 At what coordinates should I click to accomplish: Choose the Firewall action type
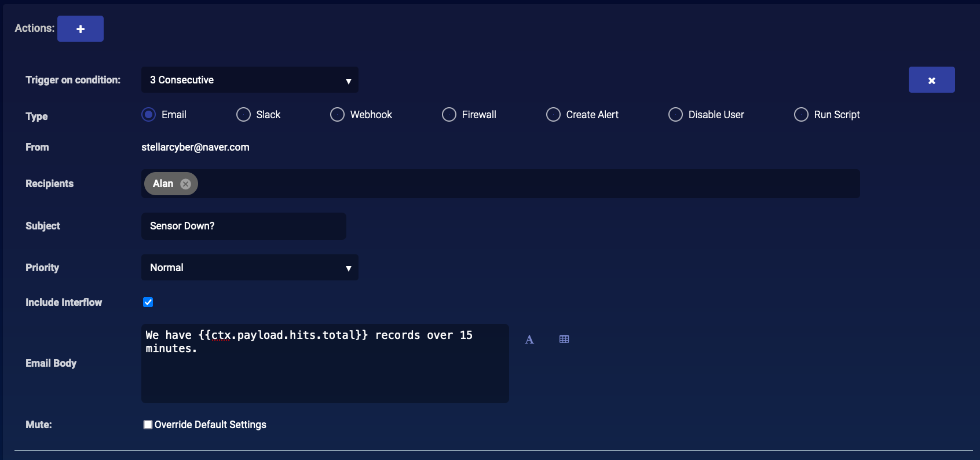(x=449, y=115)
